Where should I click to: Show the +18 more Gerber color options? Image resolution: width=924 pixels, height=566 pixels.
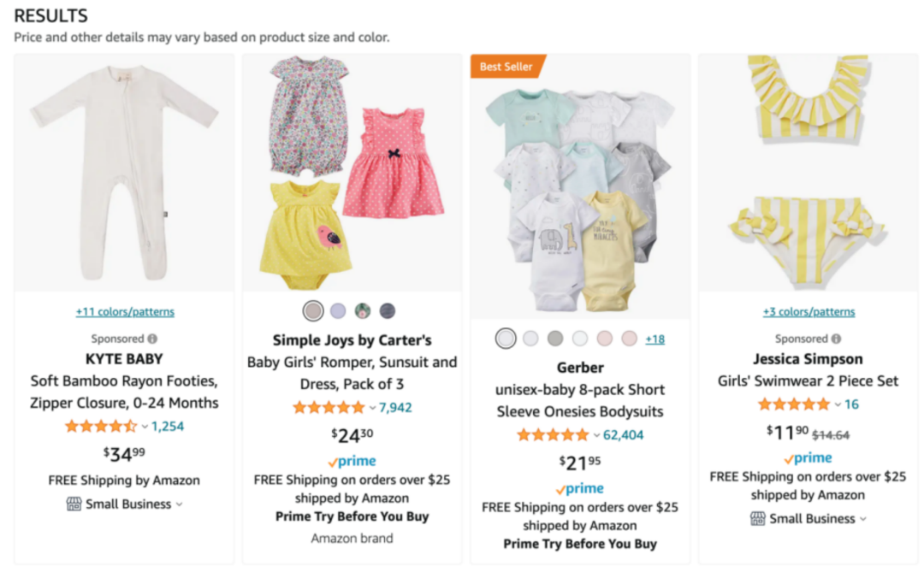tap(654, 339)
